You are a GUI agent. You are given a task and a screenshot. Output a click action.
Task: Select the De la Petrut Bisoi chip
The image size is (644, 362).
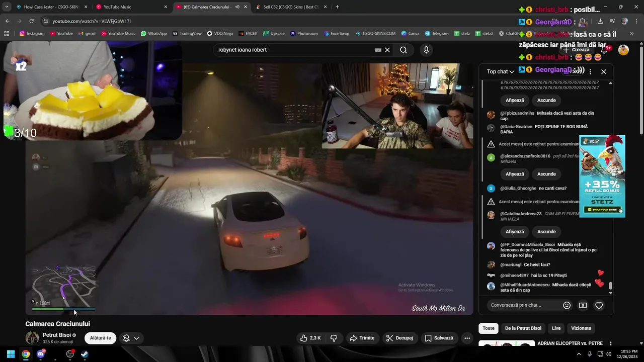pos(523,328)
